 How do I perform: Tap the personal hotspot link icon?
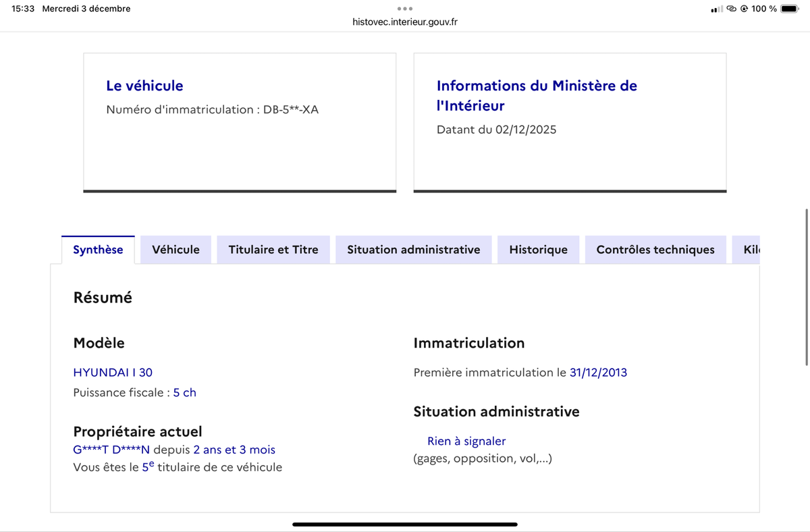point(731,9)
